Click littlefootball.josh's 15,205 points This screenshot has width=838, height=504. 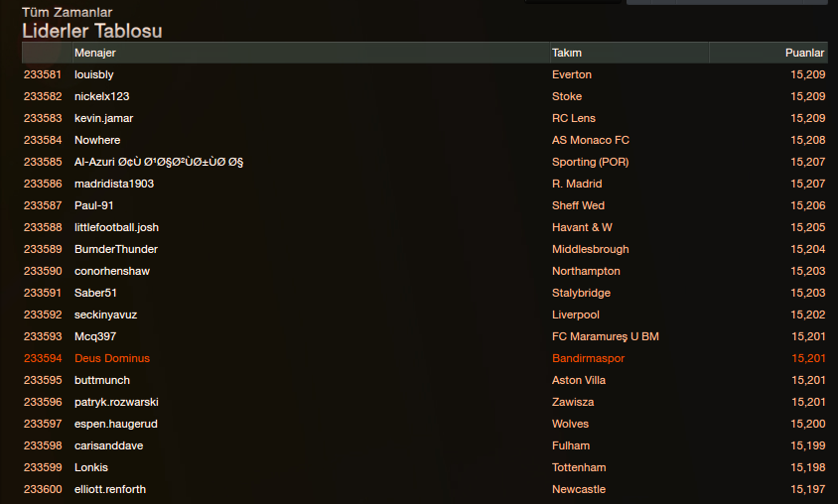808,227
